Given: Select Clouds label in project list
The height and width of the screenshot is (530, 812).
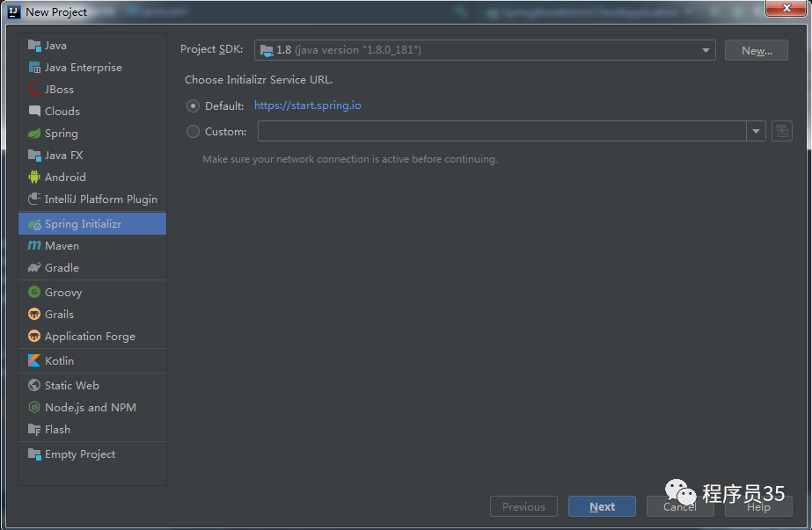Looking at the screenshot, I should click(x=62, y=112).
